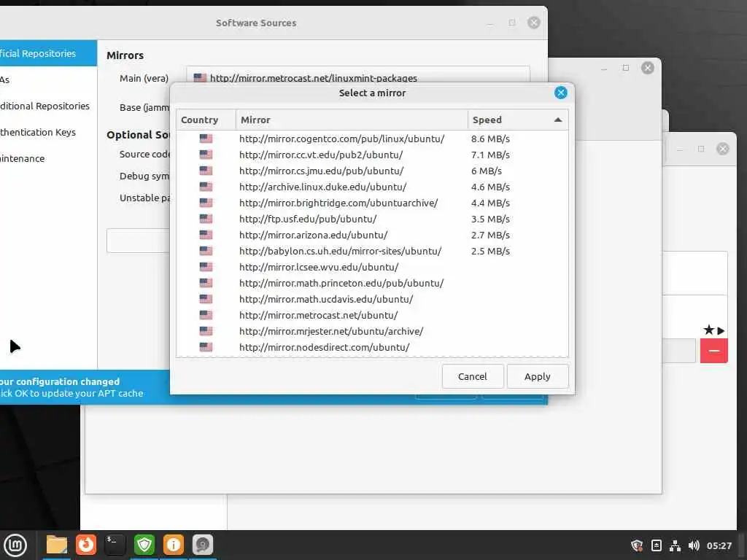
Task: Open the Files manager from the taskbar
Action: (x=57, y=545)
